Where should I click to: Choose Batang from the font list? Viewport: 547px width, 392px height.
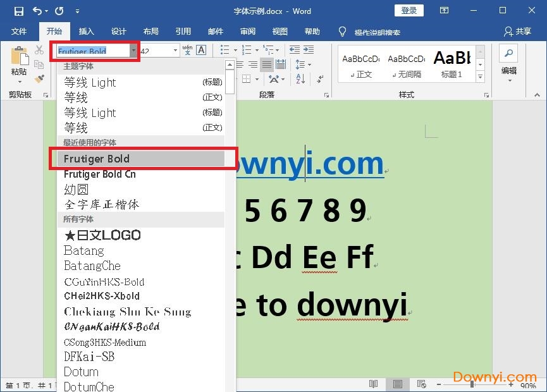[83, 250]
